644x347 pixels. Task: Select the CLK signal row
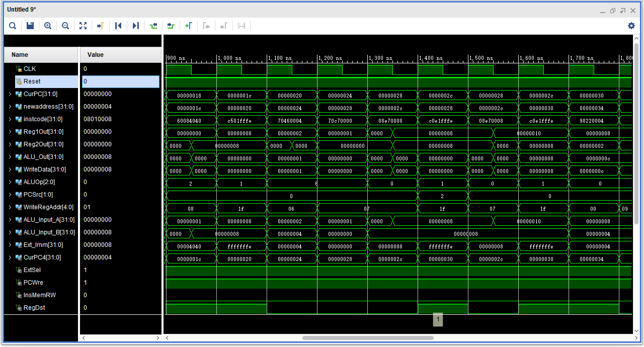click(30, 69)
